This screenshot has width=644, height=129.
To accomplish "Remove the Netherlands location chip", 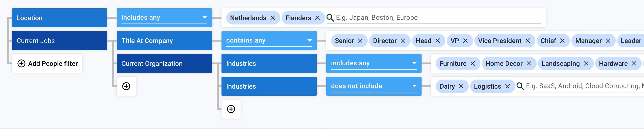I will pyautogui.click(x=272, y=18).
